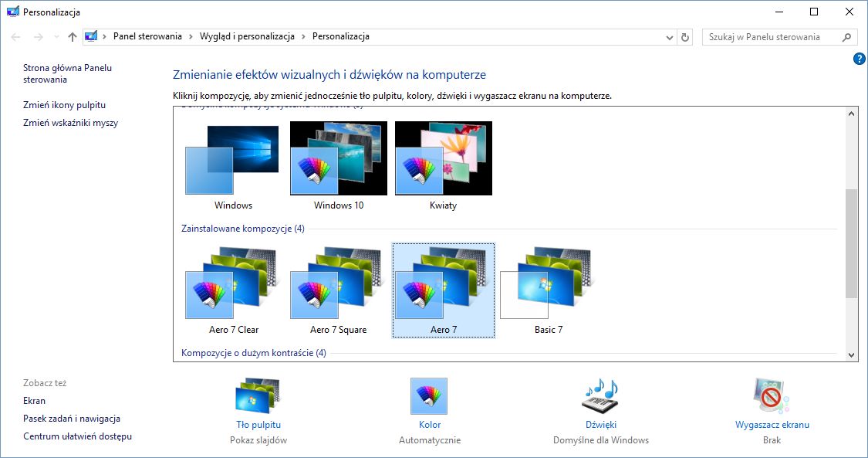Click the refresh button next to address bar
Screen dimensions: 868x458
click(x=685, y=37)
